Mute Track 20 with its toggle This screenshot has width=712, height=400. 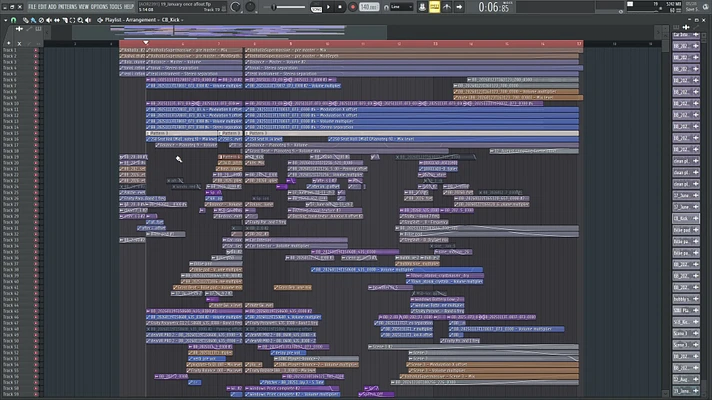[x=36, y=163]
